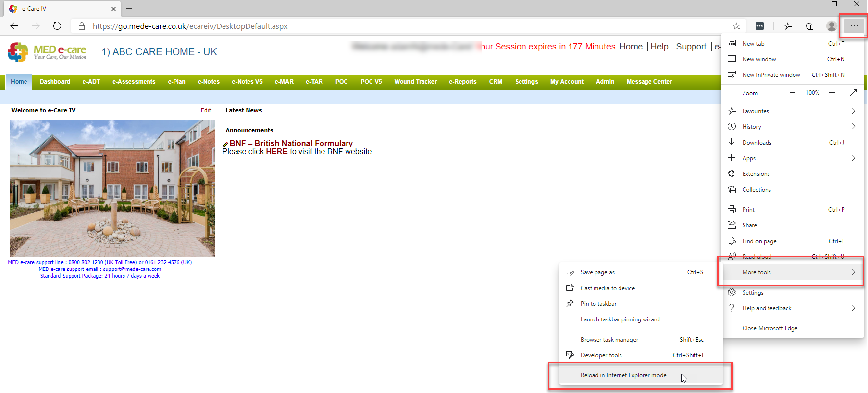Viewport: 868px width, 393px height.
Task: Choose Close Microsoft Edge
Action: coord(793,328)
